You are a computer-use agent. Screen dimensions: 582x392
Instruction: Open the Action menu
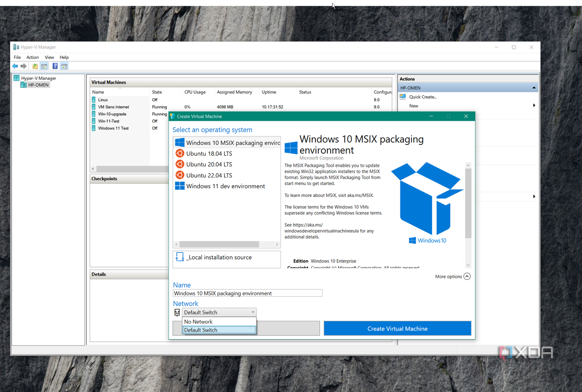point(33,57)
